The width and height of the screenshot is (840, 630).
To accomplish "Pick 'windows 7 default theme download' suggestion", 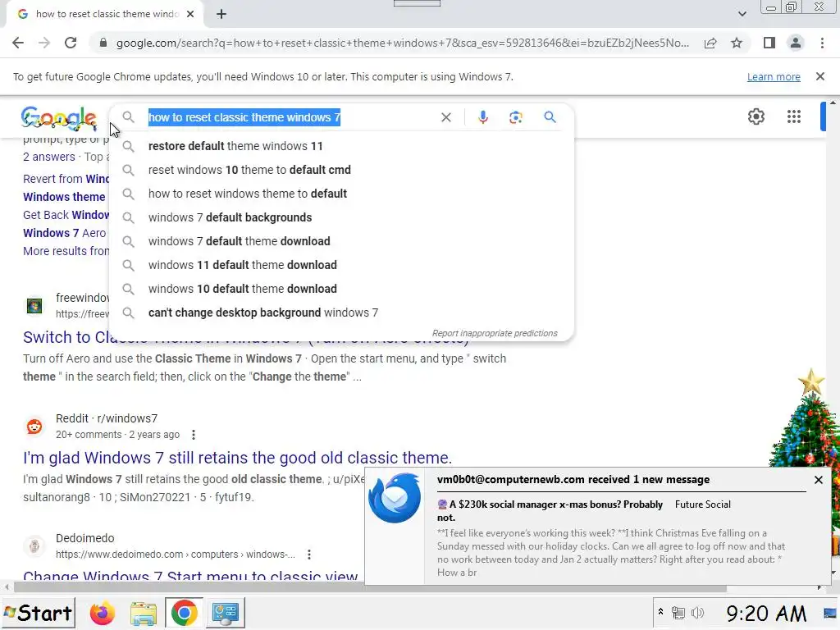I will point(342,241).
